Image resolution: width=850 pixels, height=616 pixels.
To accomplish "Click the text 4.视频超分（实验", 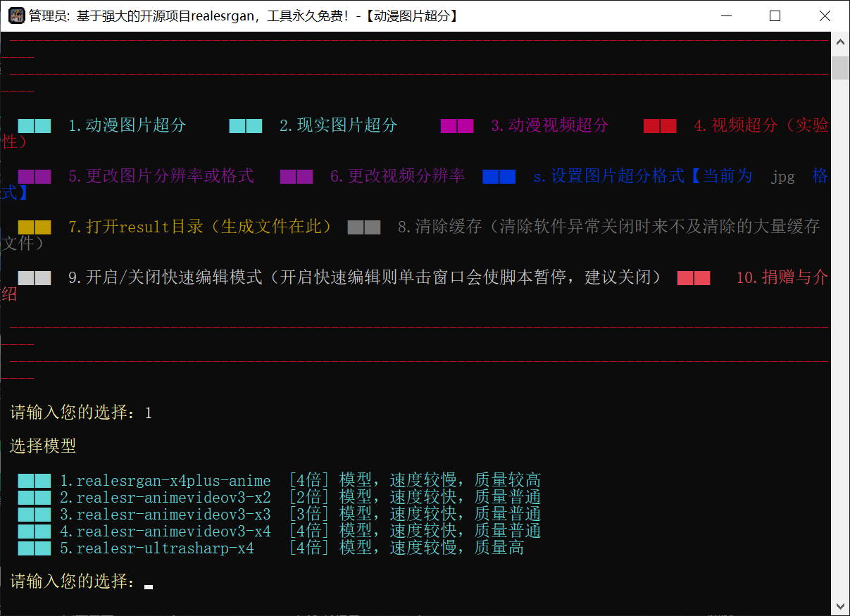I will [761, 126].
